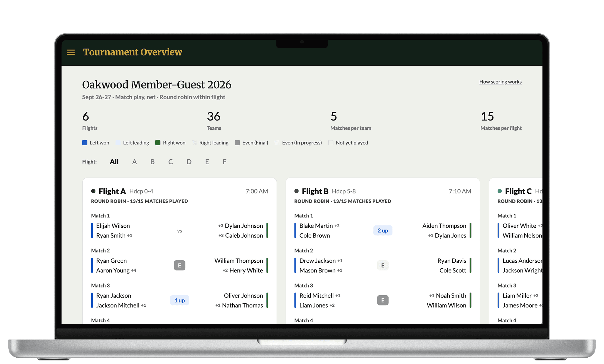
Task: Select player Ryan Green
Action: click(x=111, y=261)
